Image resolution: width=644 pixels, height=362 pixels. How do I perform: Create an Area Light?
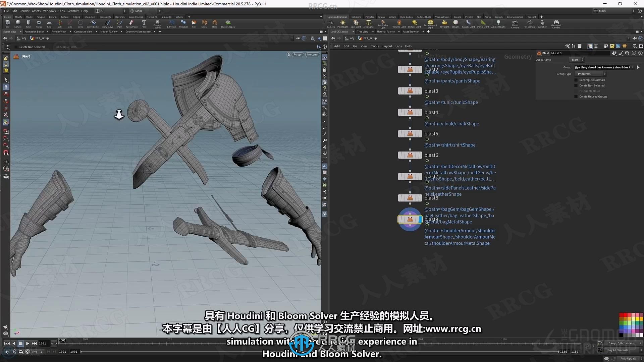tap(368, 24)
